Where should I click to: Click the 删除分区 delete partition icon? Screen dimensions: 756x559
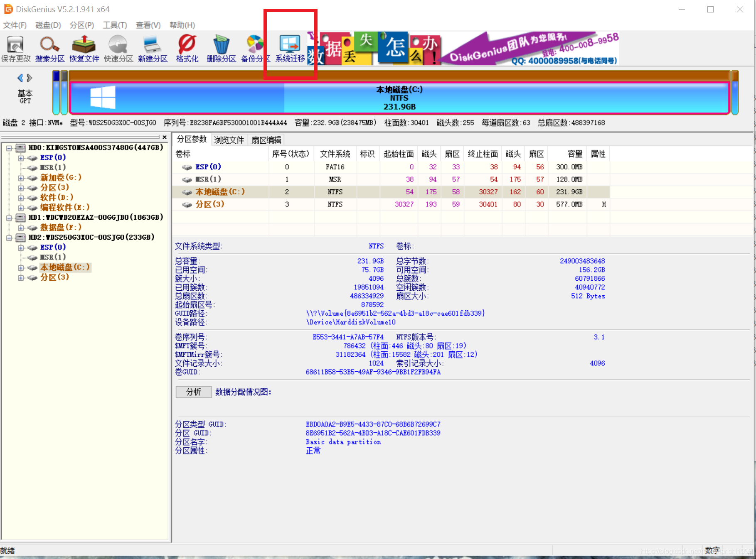(221, 49)
